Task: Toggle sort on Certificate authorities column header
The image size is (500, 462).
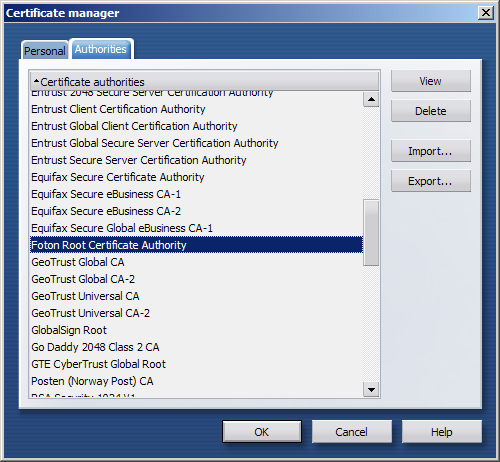Action: (x=205, y=81)
